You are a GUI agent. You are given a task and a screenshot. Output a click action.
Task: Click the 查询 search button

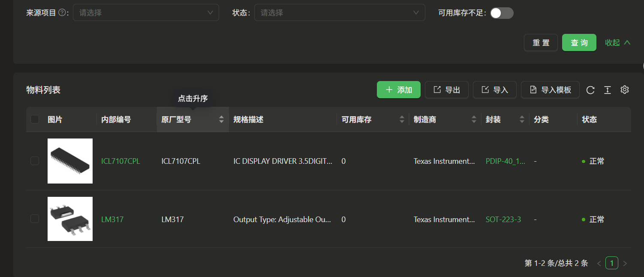click(x=579, y=42)
